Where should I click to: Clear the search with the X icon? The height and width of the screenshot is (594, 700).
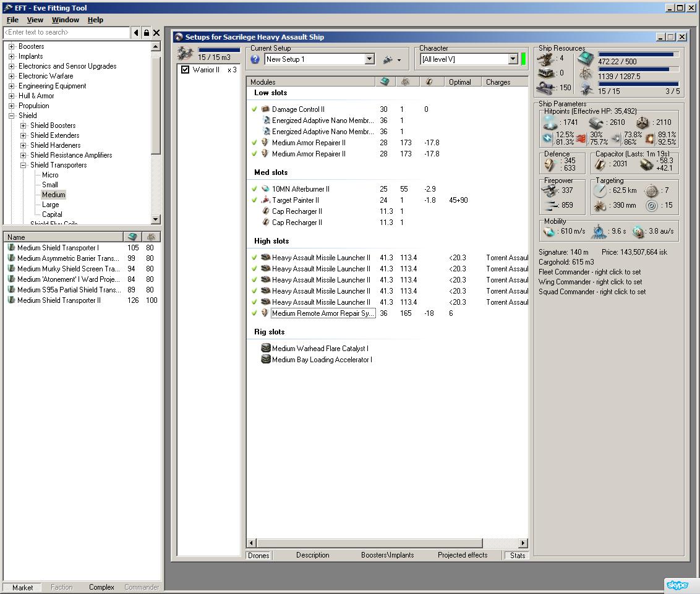coord(156,33)
